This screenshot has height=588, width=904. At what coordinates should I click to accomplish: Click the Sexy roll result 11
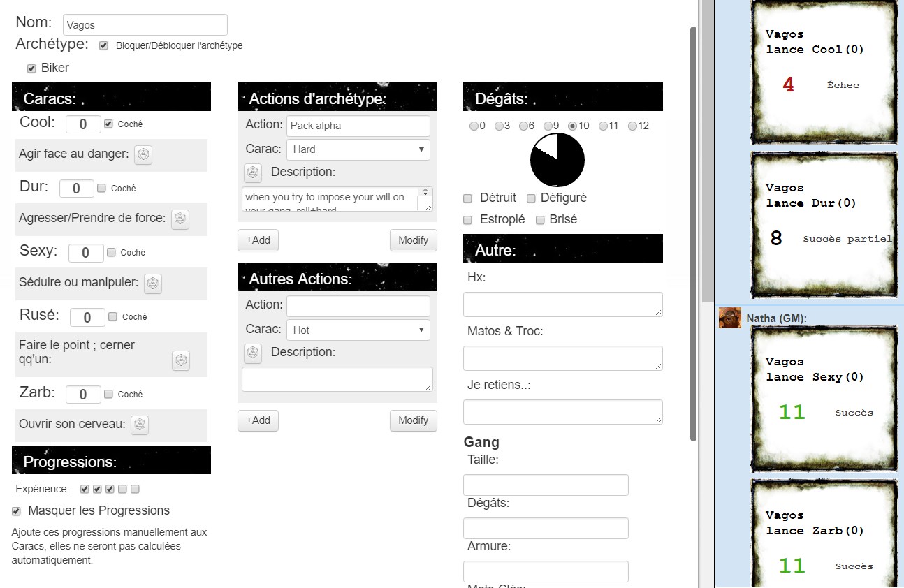tap(792, 413)
